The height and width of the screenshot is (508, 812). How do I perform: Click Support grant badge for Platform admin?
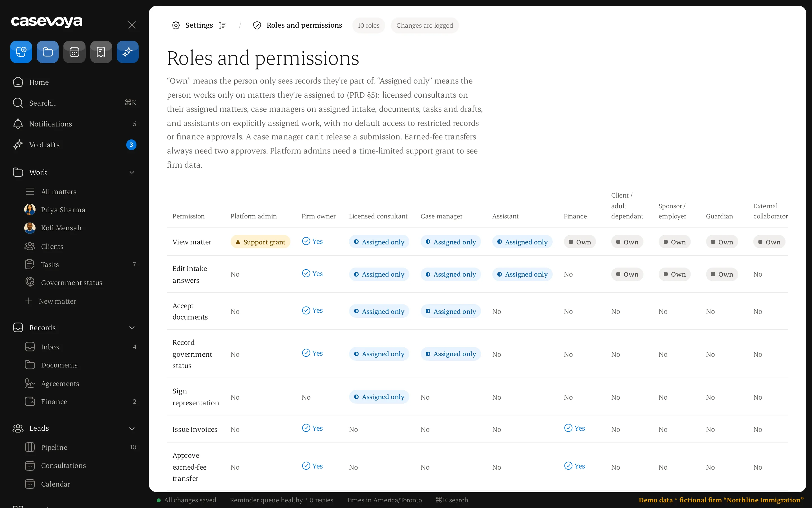[261, 242]
